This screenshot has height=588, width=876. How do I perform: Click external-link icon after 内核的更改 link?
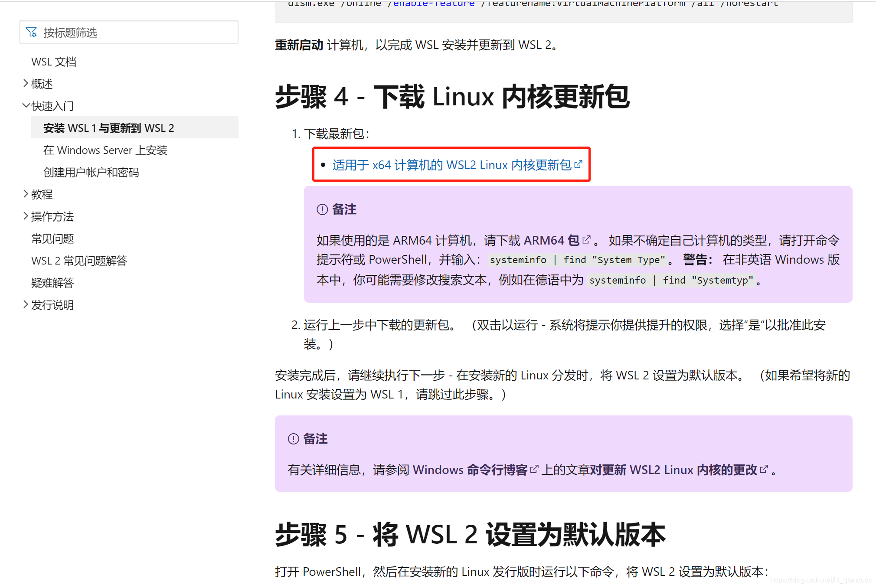click(x=764, y=469)
